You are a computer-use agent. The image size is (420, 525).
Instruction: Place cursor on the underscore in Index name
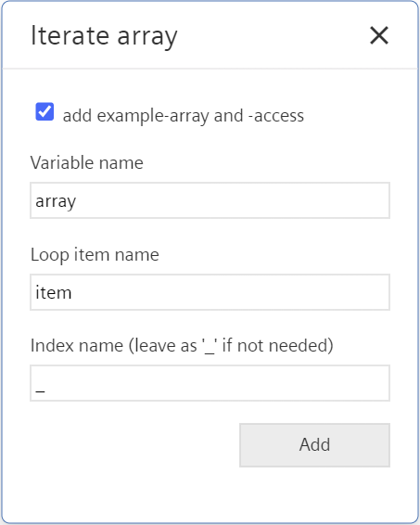(x=40, y=391)
